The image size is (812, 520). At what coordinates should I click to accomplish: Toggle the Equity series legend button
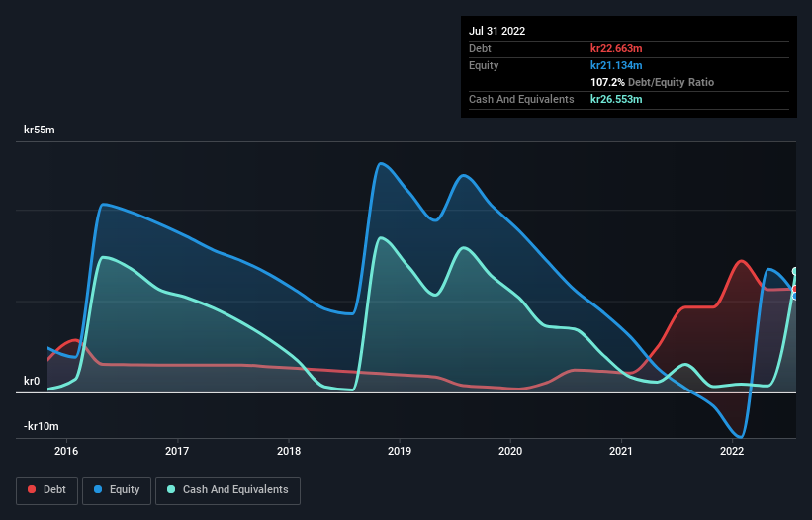(x=116, y=490)
